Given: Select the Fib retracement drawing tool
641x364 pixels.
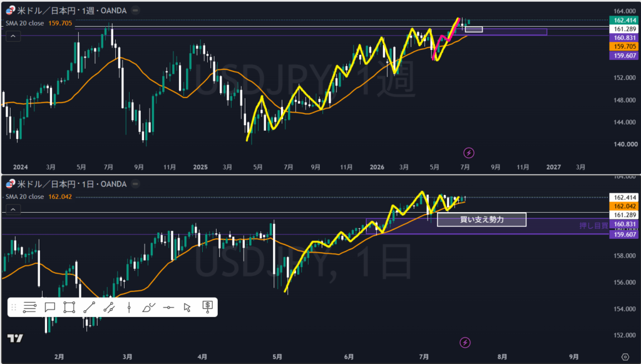Looking at the screenshot, I should 29,307.
